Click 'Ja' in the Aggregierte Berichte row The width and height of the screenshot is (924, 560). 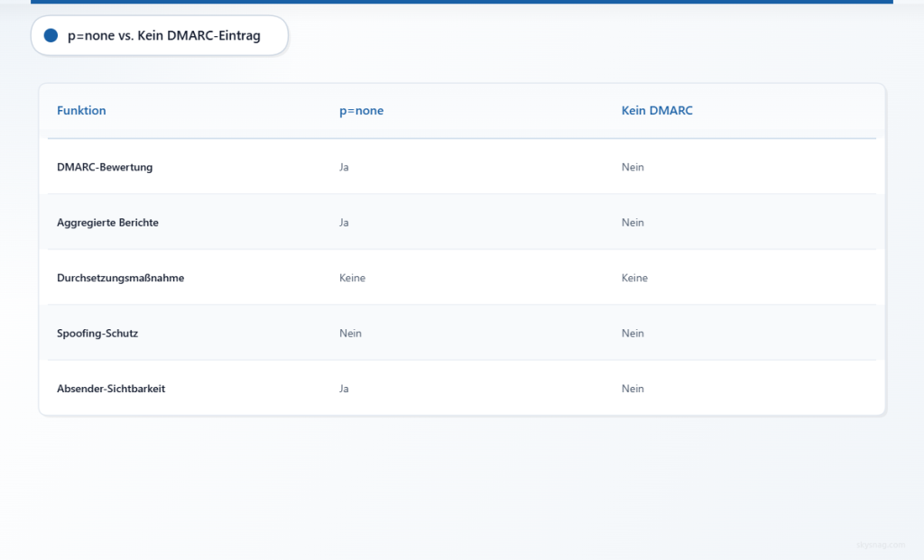click(344, 223)
